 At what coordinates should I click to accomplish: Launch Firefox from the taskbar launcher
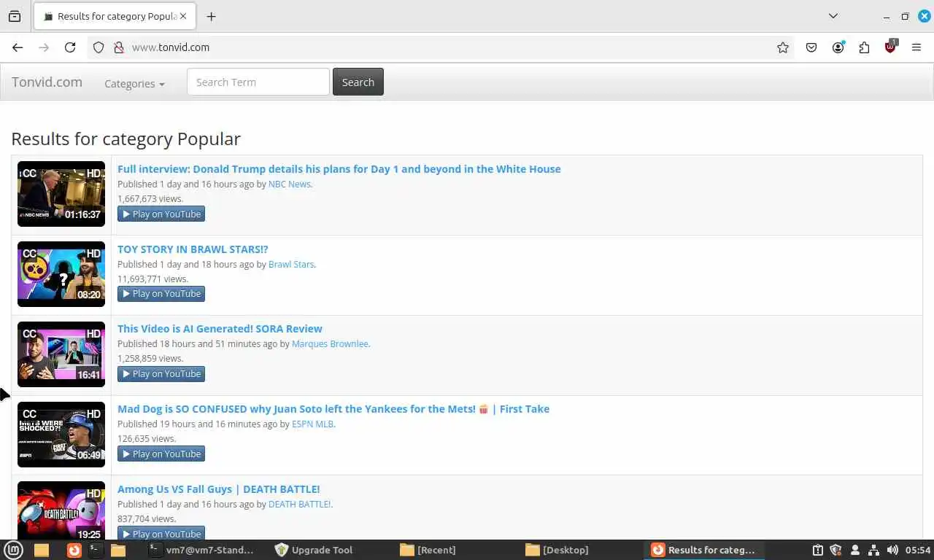tap(74, 550)
